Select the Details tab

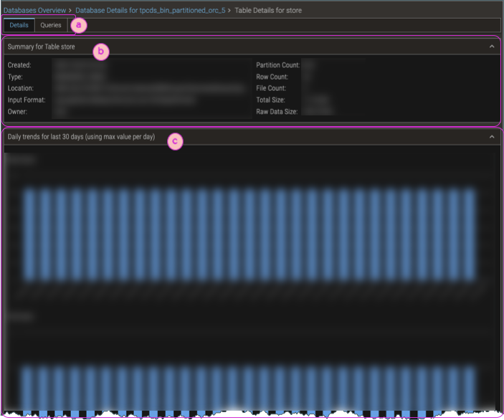click(19, 25)
